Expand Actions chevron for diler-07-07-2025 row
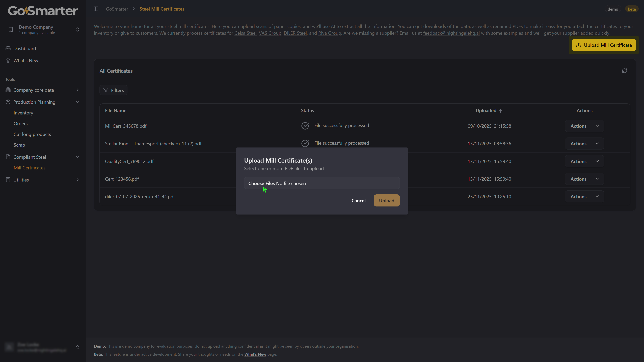The height and width of the screenshot is (362, 644). pyautogui.click(x=597, y=197)
